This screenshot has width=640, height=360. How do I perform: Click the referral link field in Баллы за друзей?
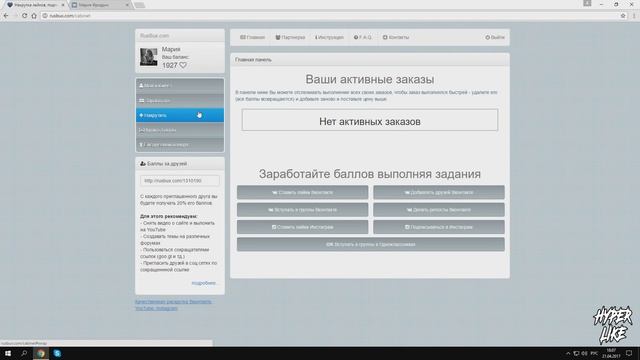pyautogui.click(x=180, y=180)
